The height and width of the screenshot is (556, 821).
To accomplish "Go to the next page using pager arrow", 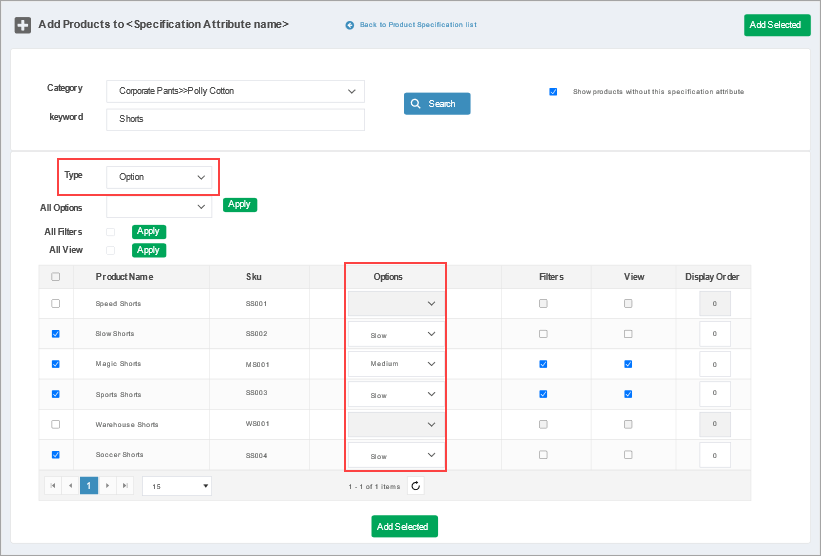I will pyautogui.click(x=107, y=486).
